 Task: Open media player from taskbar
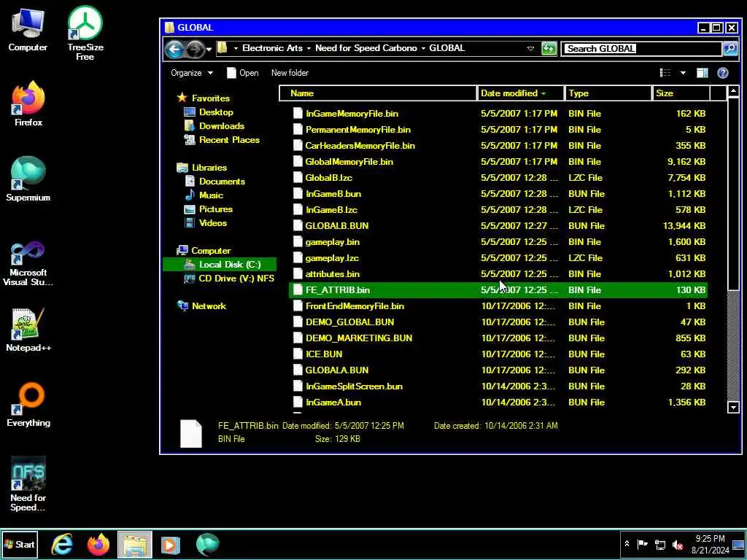171,544
